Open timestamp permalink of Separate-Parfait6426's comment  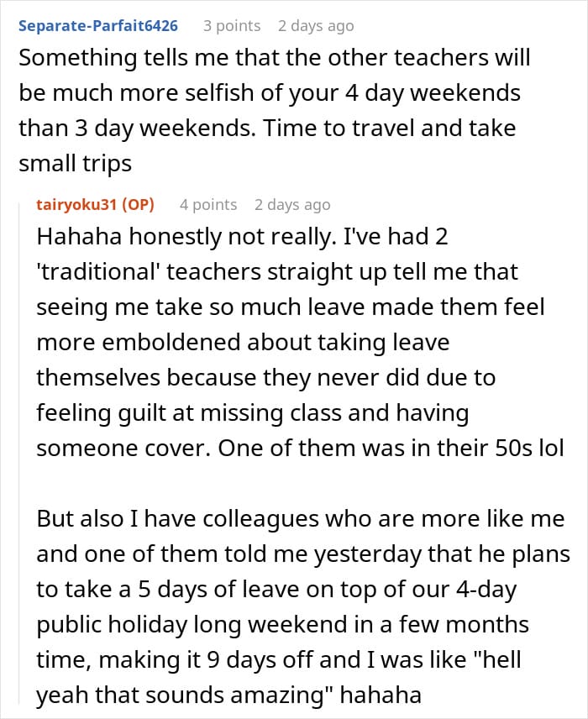click(x=316, y=26)
